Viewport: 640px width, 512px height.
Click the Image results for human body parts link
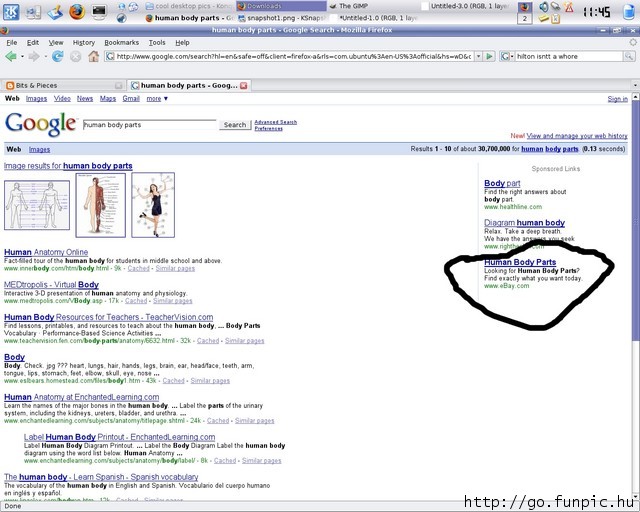pos(68,166)
